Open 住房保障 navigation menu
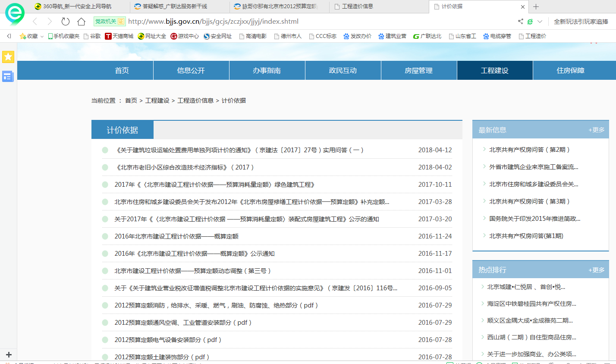Screen dimensions: 616x364 (x=571, y=70)
